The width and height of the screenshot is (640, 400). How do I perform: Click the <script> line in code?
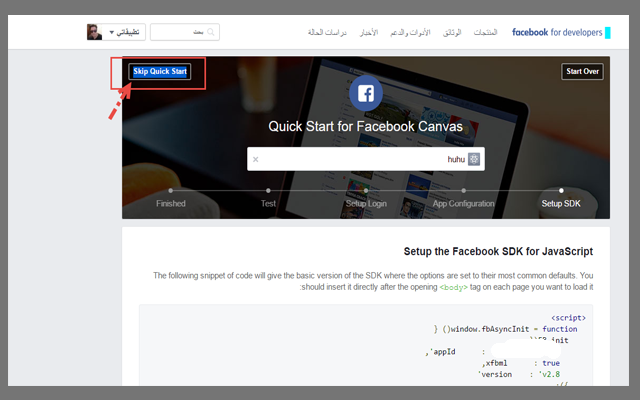point(568,318)
